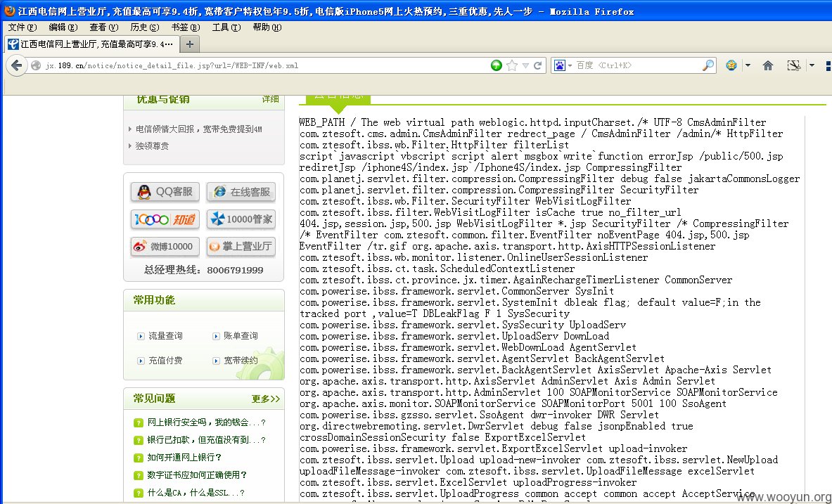
Task: Open the 流量查询 link
Action: 165,336
